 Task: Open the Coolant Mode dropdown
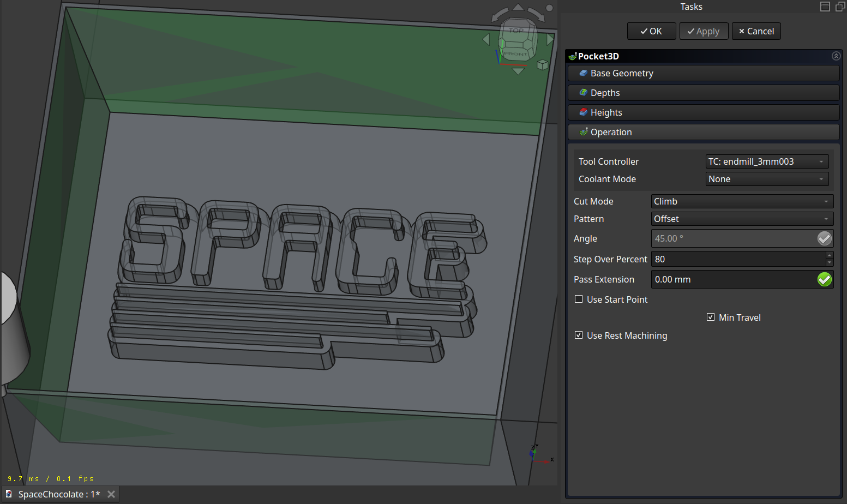tap(767, 179)
